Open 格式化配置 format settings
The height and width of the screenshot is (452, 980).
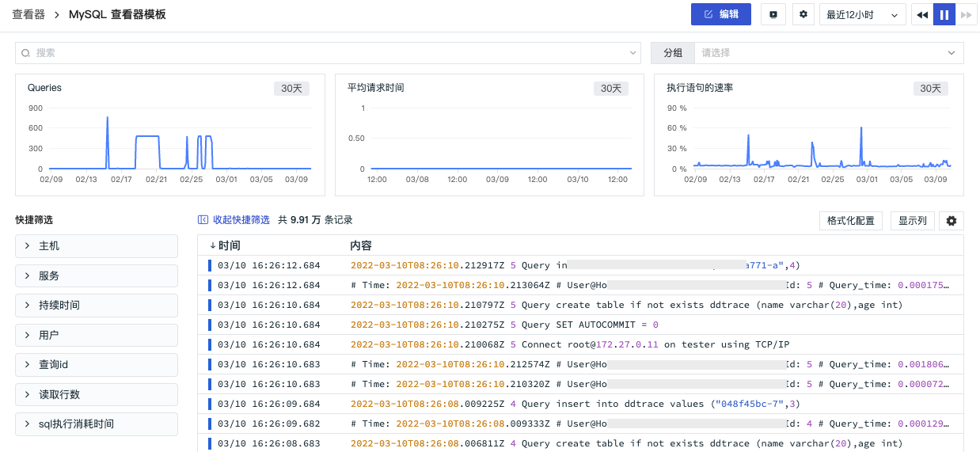point(850,221)
